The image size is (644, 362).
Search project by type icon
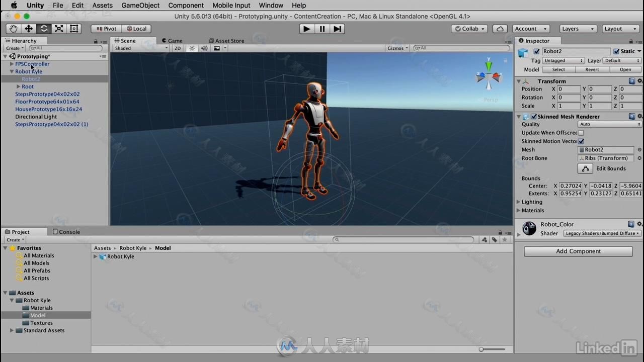tap(484, 240)
